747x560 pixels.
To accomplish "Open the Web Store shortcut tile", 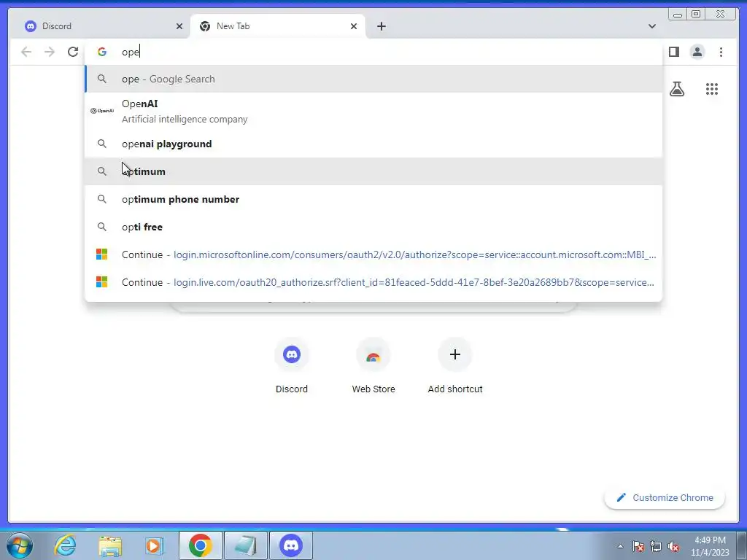I will point(373,365).
